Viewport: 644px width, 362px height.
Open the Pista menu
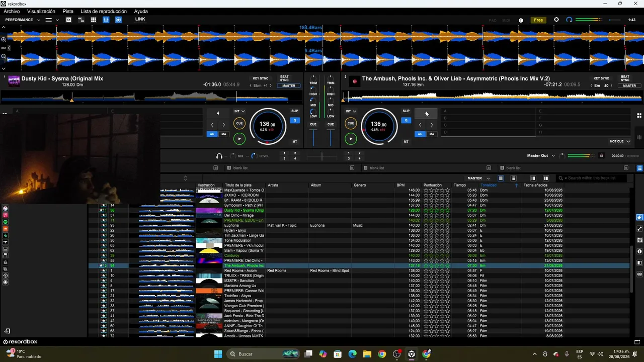click(x=68, y=11)
